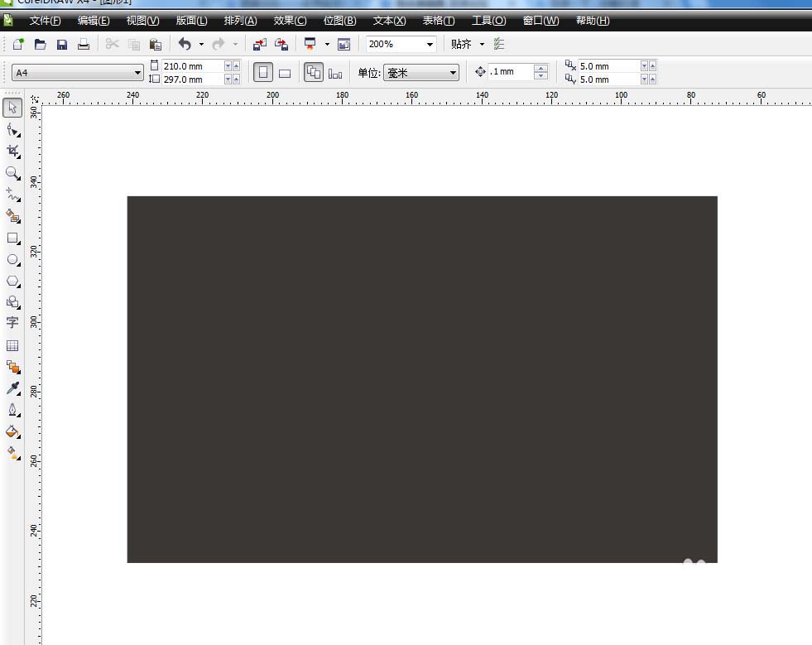Expand the 毫米 units dropdown
The image size is (812, 645).
click(453, 73)
